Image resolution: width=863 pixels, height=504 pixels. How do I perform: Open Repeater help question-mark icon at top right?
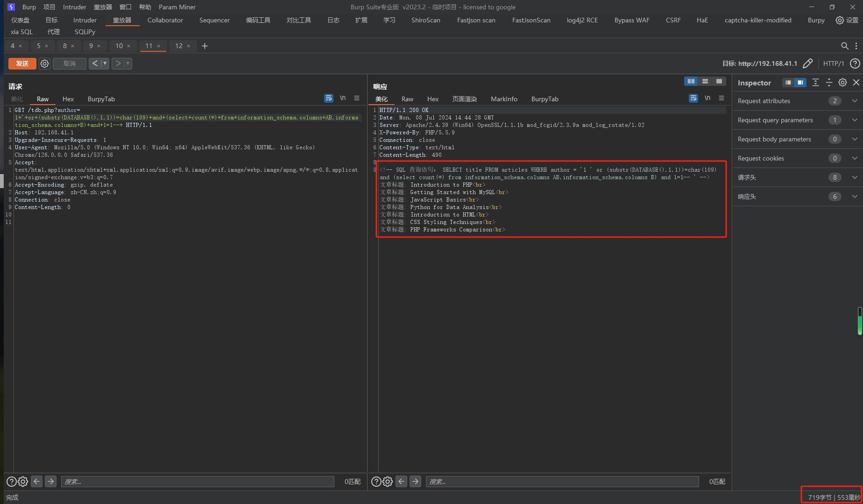[855, 63]
